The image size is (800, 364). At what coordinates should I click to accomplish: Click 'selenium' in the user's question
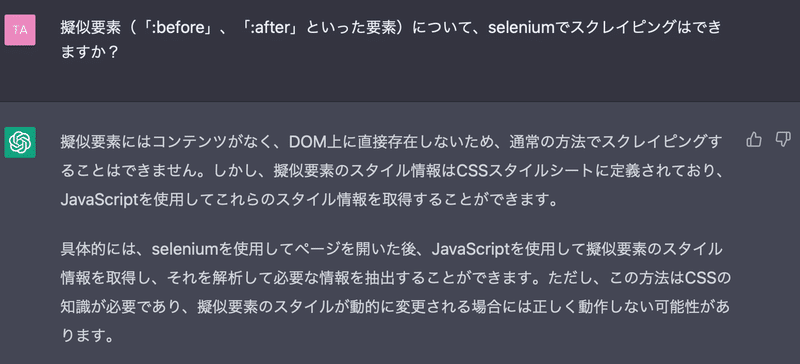pos(521,28)
